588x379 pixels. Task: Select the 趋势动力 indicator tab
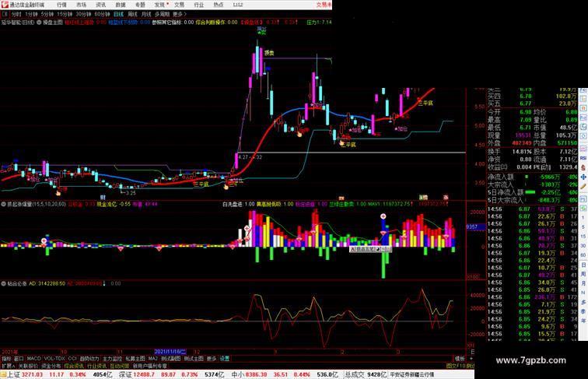(89, 359)
